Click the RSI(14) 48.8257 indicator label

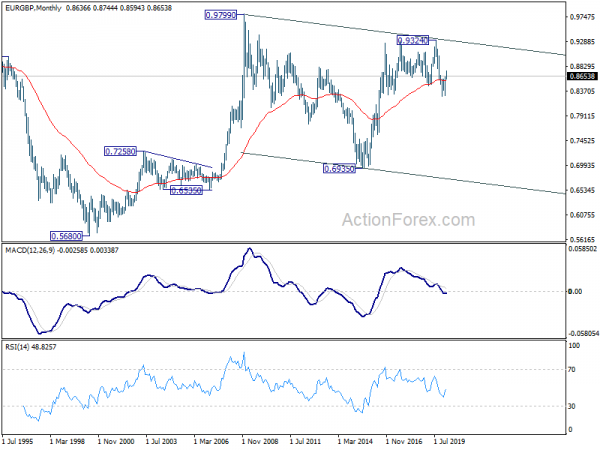[x=31, y=347]
